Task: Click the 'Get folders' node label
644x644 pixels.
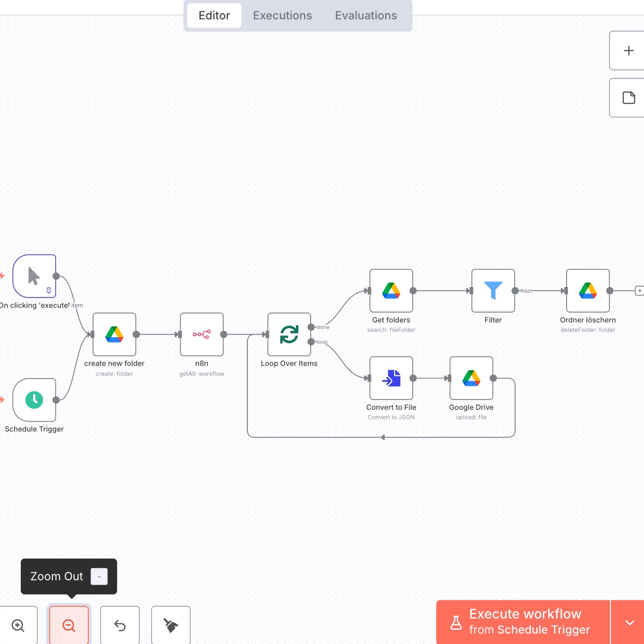Action: pyautogui.click(x=391, y=320)
